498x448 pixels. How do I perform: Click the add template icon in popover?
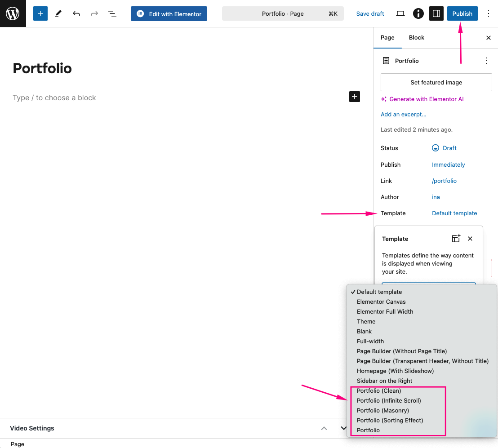tap(456, 239)
